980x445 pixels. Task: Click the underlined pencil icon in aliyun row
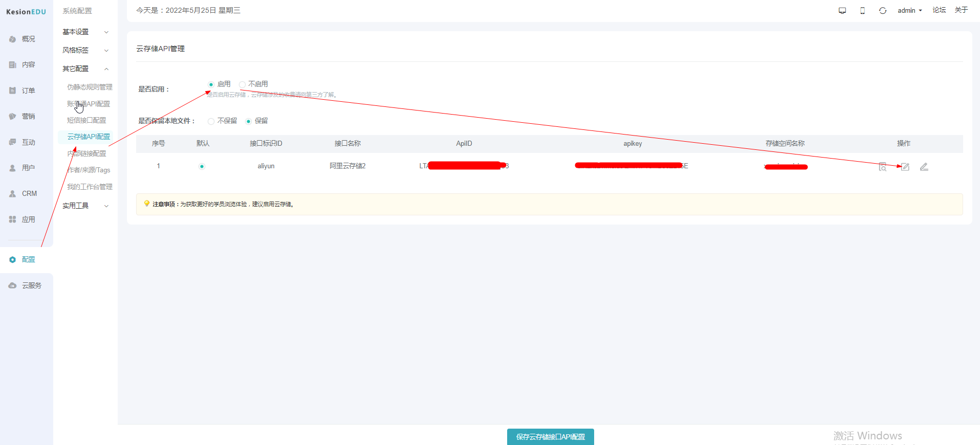(924, 167)
